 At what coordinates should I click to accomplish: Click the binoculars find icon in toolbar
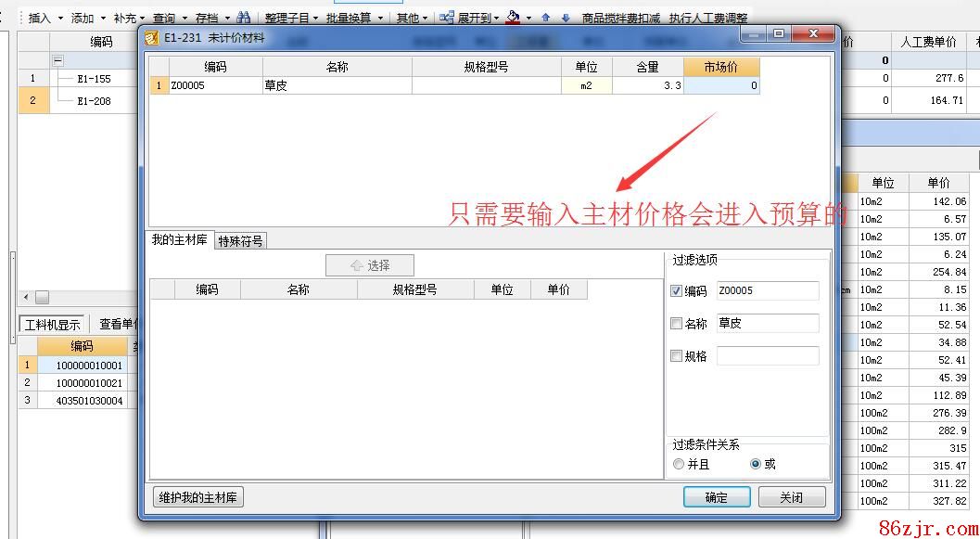click(x=243, y=18)
